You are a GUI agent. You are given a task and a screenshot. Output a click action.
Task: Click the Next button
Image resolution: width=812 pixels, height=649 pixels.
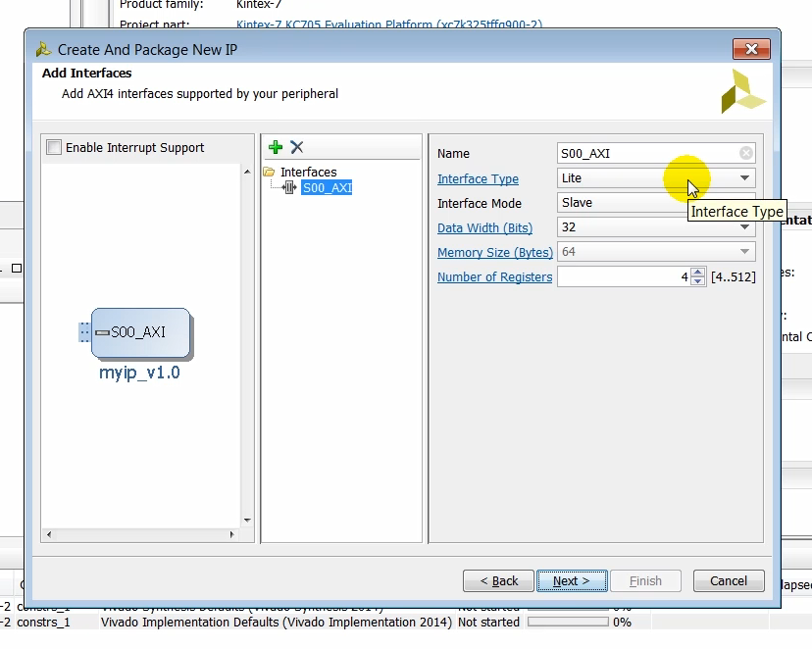pyautogui.click(x=572, y=580)
